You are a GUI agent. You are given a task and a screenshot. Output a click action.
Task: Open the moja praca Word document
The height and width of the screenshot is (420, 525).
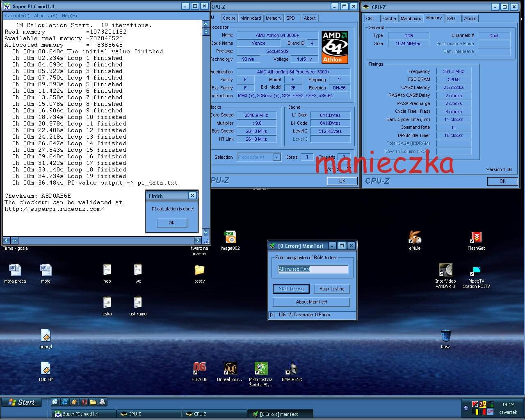click(x=15, y=273)
